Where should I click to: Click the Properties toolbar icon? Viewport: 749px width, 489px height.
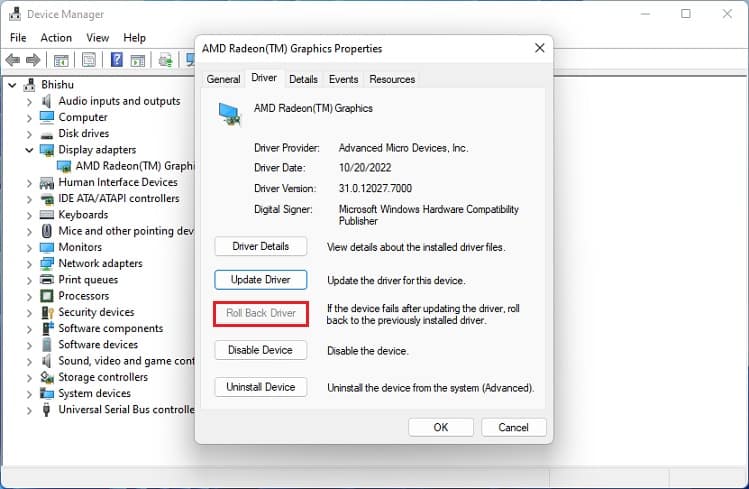(x=89, y=60)
